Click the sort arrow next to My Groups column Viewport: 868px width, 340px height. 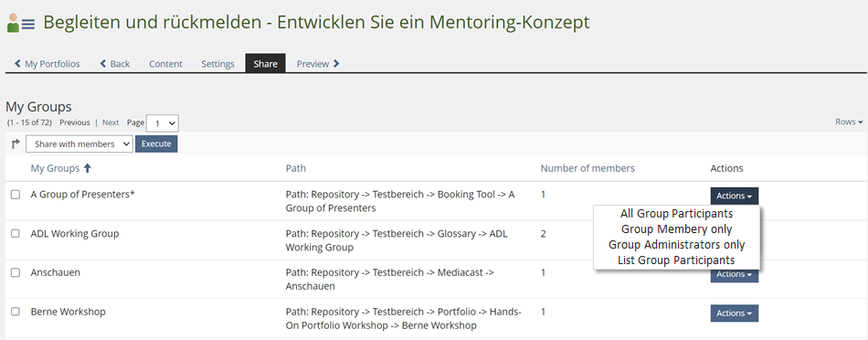tap(88, 168)
